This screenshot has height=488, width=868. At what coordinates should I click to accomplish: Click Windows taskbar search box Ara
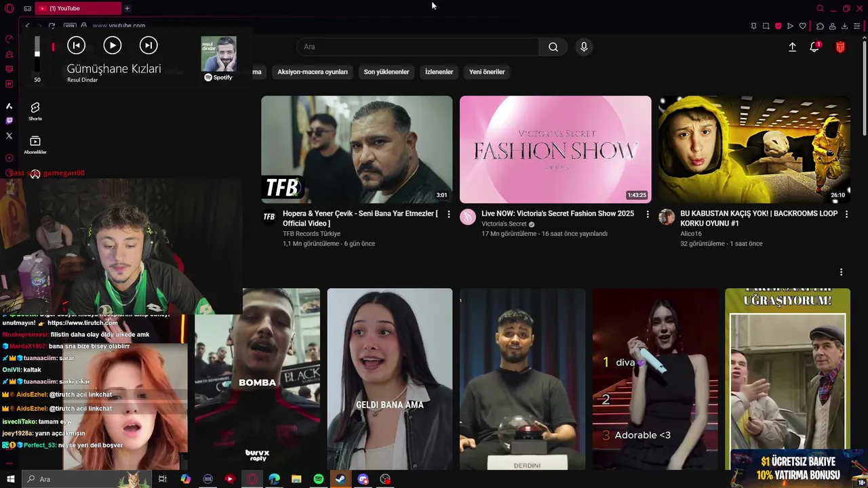coord(85,479)
